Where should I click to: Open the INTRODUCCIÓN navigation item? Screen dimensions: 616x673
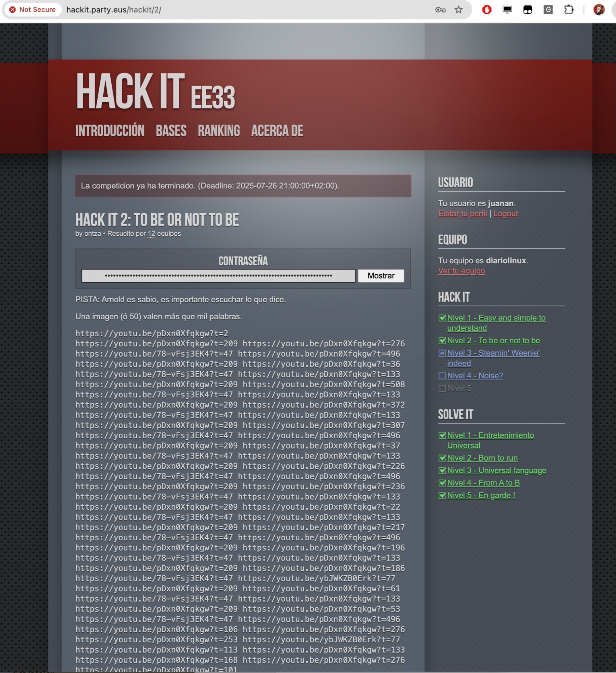(110, 131)
